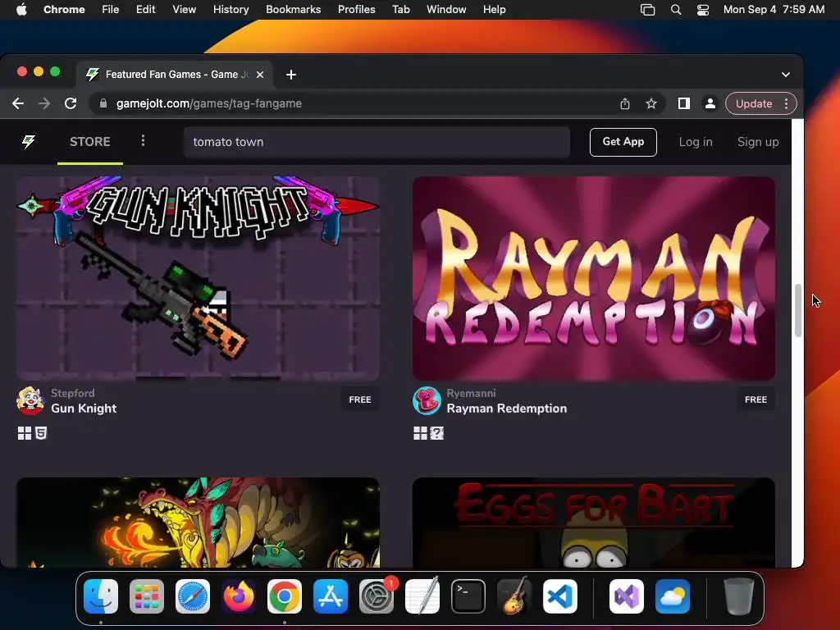
Task: Click the Get App button
Action: 623,142
